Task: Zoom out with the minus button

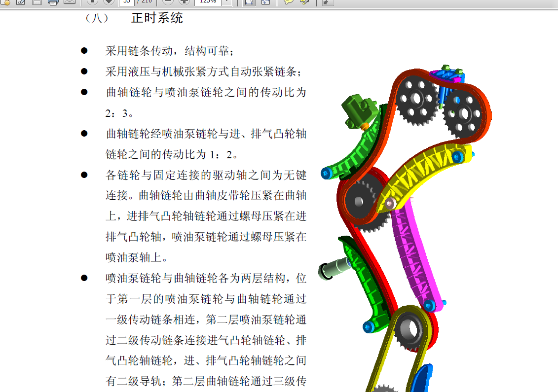Action: pyautogui.click(x=169, y=1)
